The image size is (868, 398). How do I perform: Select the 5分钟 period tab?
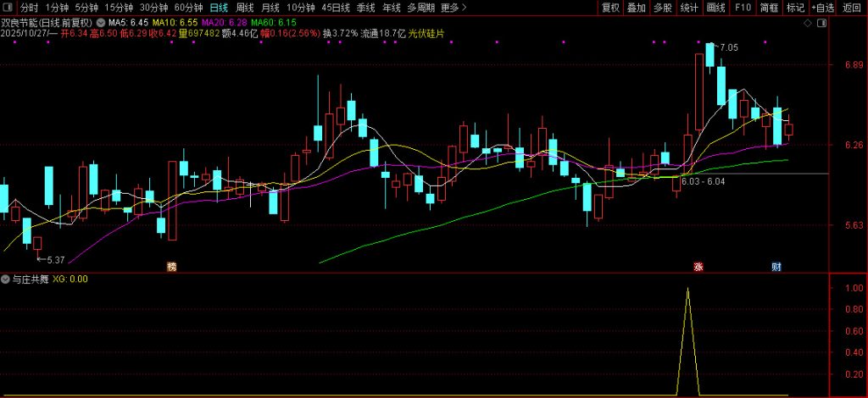tap(86, 8)
